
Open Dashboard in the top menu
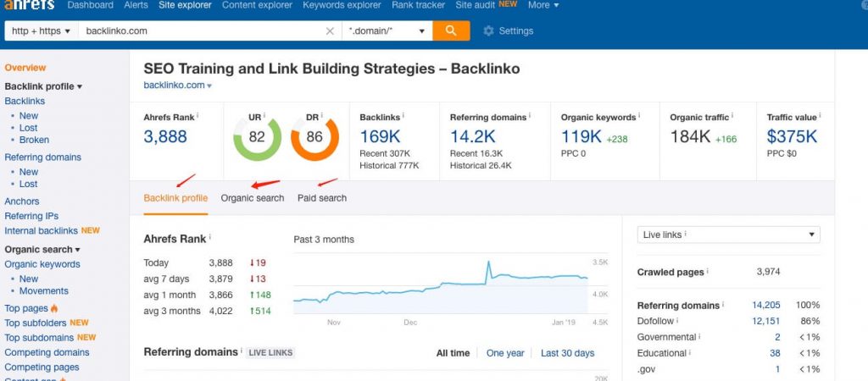click(x=90, y=5)
